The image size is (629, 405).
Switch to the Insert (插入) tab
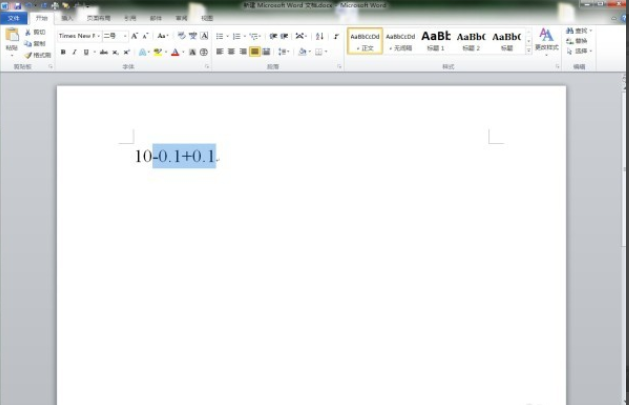coord(67,18)
